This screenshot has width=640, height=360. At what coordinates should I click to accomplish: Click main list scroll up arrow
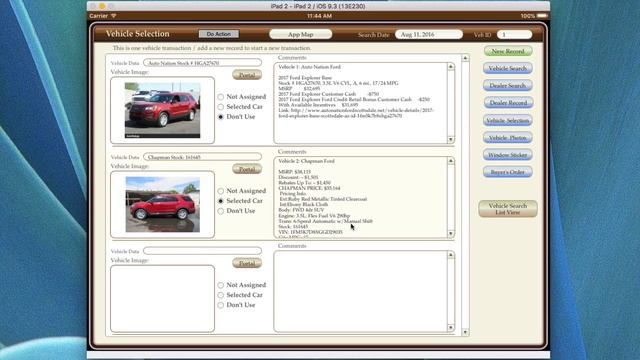tap(465, 58)
